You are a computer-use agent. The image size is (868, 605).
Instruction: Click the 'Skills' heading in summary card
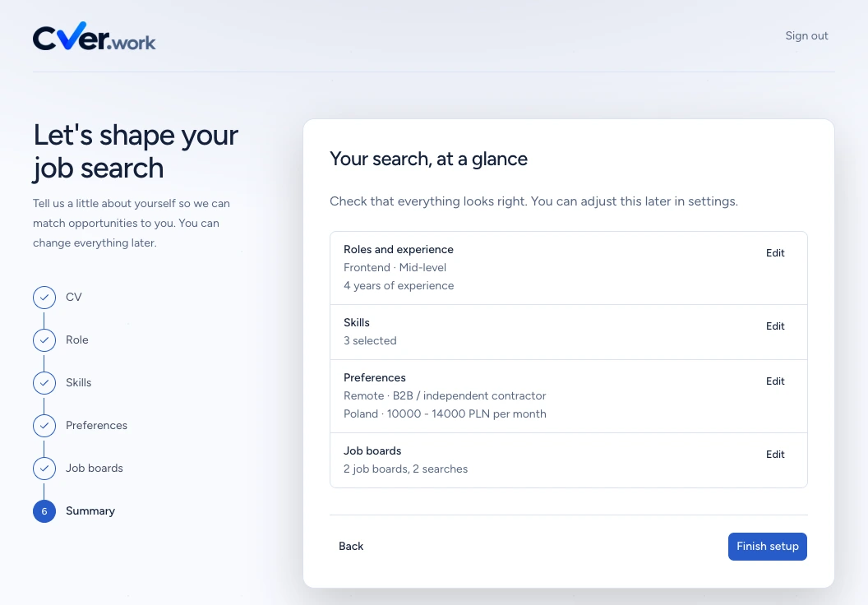[357, 323]
